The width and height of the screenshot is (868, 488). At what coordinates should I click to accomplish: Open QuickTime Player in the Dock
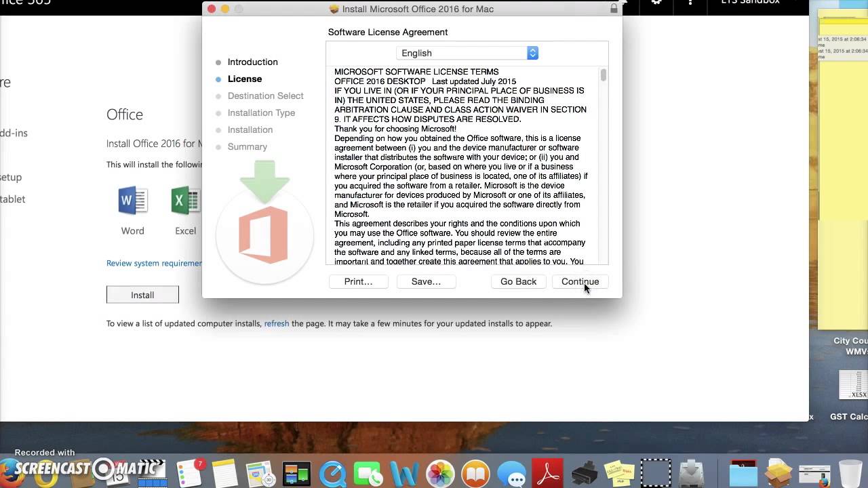(333, 474)
